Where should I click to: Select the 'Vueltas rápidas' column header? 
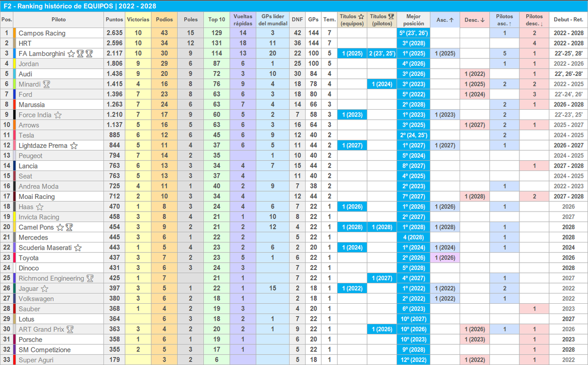pyautogui.click(x=243, y=20)
